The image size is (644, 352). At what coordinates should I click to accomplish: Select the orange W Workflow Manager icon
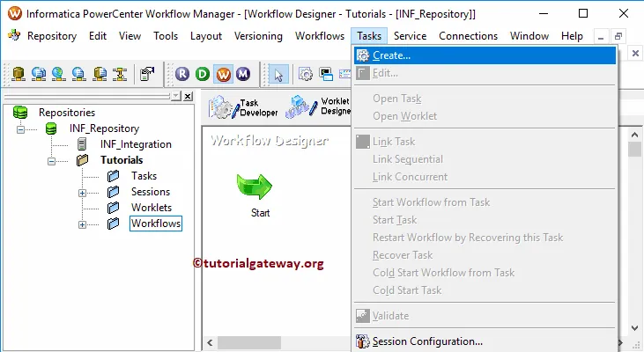pos(223,74)
